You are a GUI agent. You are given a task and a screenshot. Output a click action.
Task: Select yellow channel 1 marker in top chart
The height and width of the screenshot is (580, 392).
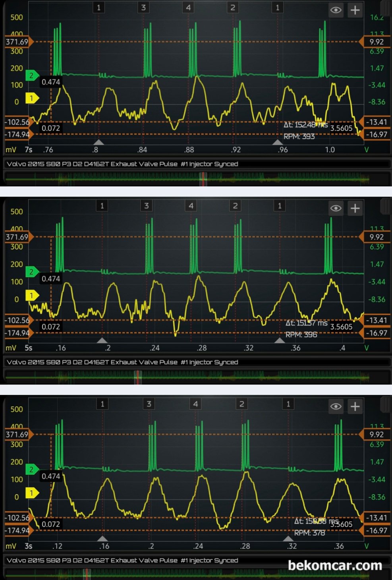(x=31, y=98)
